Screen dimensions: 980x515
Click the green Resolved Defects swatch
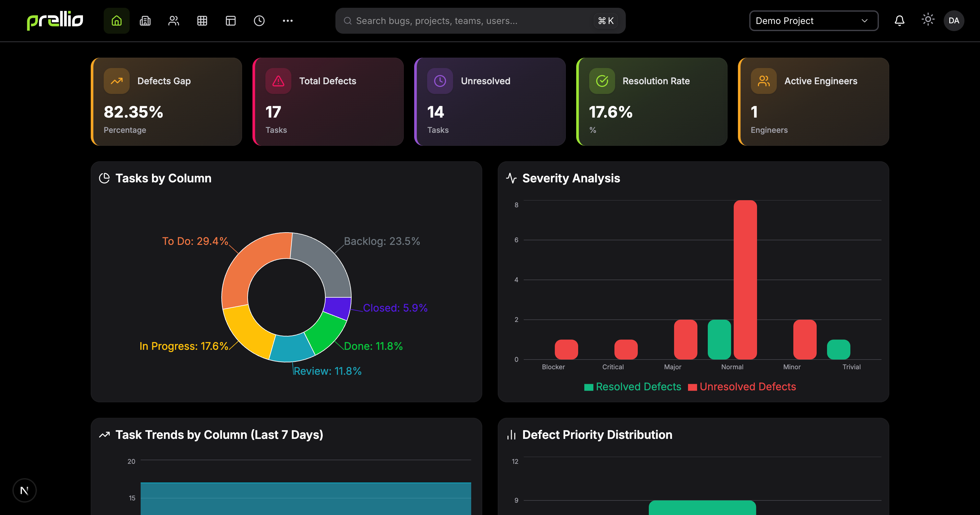(589, 387)
